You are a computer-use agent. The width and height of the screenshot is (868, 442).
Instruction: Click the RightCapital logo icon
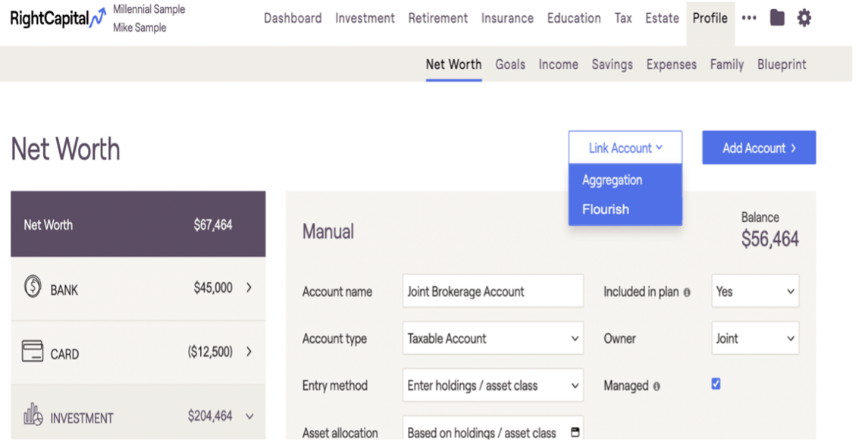point(97,18)
